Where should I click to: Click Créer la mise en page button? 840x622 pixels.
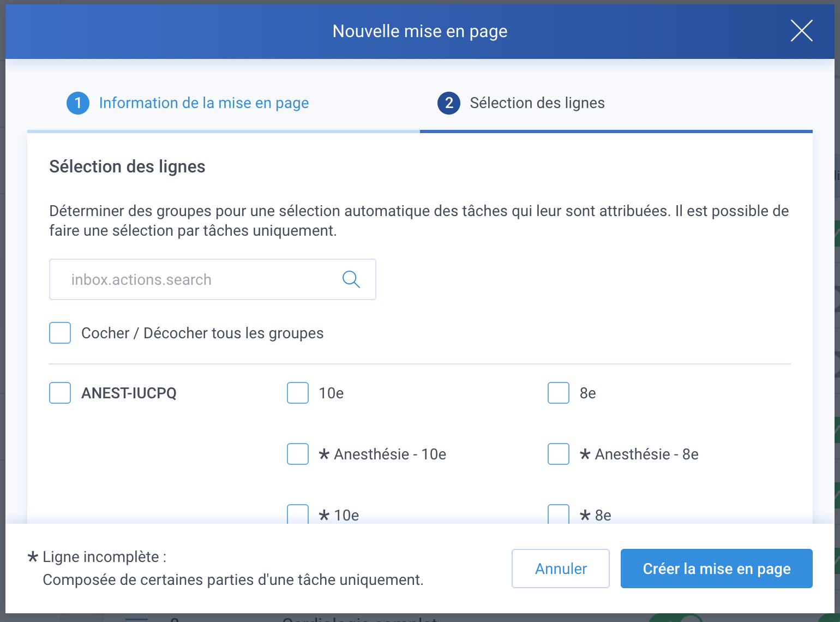(x=717, y=569)
